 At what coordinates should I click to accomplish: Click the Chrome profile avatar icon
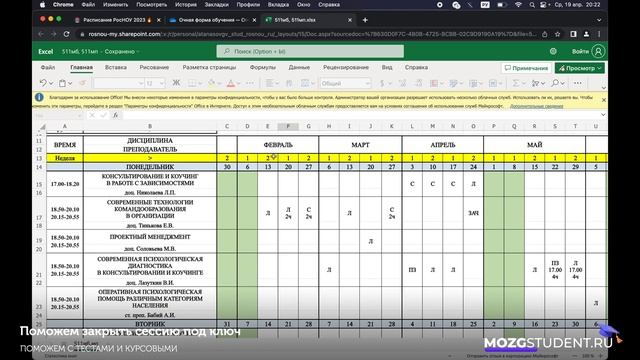tap(587, 34)
